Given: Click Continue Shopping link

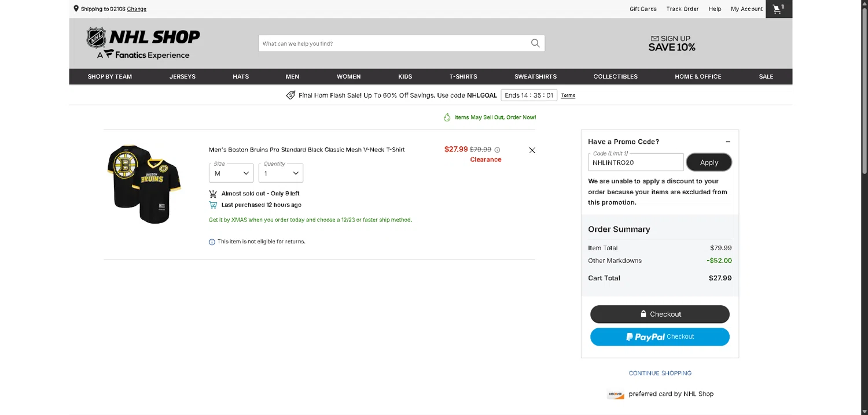Looking at the screenshot, I should tap(660, 373).
